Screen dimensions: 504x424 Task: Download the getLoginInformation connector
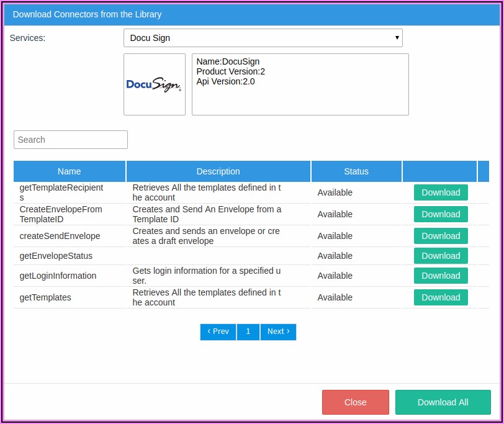(x=441, y=276)
